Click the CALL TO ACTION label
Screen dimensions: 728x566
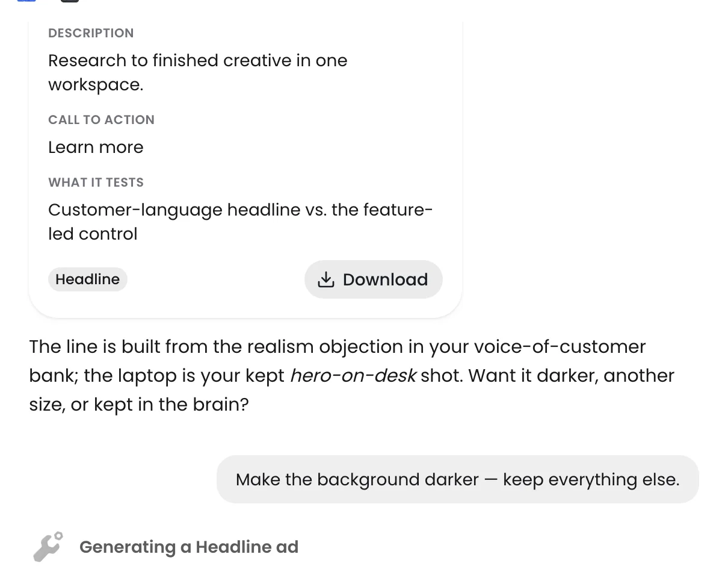pyautogui.click(x=101, y=120)
